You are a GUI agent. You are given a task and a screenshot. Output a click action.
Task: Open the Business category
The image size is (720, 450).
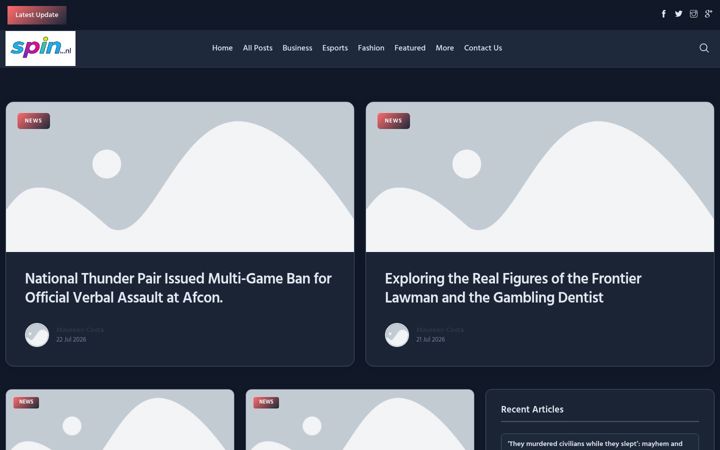pyautogui.click(x=297, y=48)
